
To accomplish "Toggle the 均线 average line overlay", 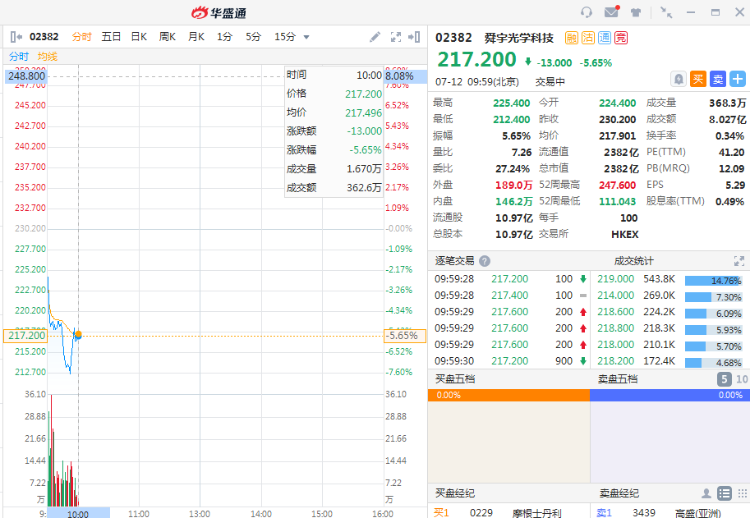I will [47, 57].
